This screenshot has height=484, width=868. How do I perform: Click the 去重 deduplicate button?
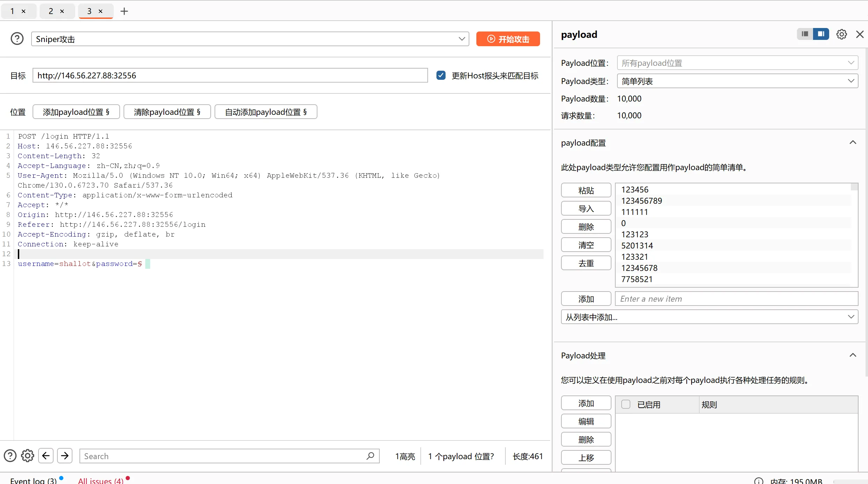click(586, 263)
